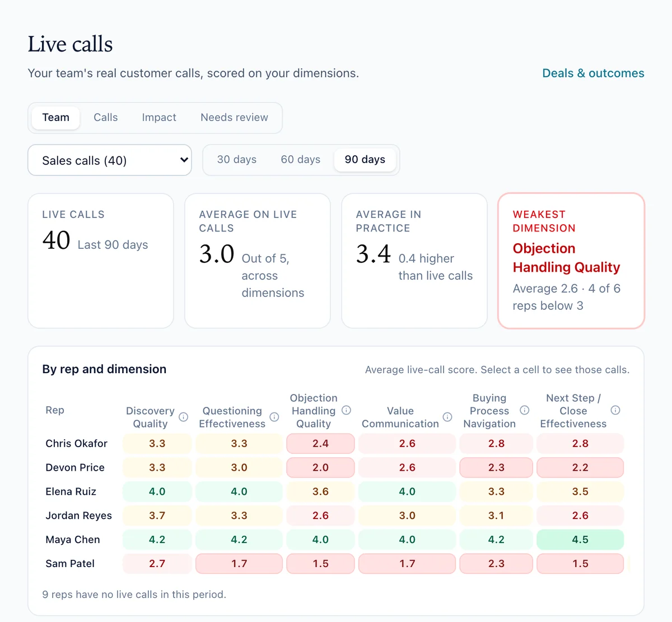Click the Live calls page heading

point(70,44)
